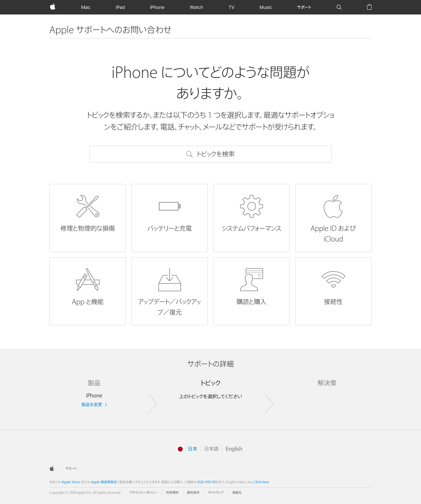Click the shopping bag cart icon
This screenshot has height=504, width=421.
tap(369, 7)
